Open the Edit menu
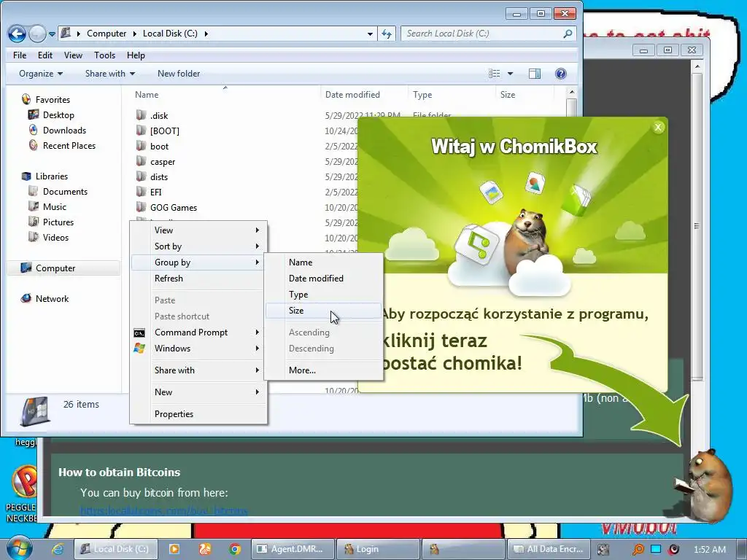Viewport: 747px width, 560px height. pos(45,55)
